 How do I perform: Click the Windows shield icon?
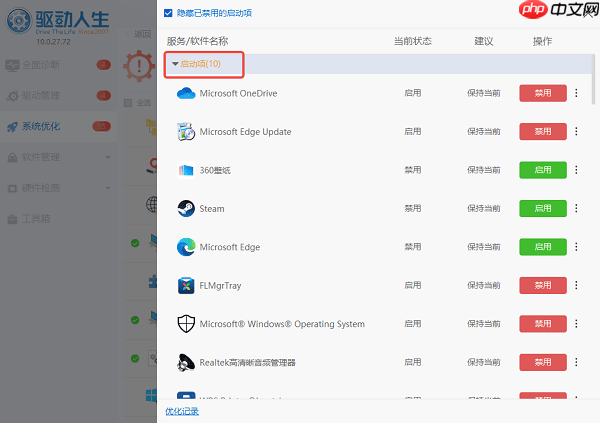click(186, 324)
